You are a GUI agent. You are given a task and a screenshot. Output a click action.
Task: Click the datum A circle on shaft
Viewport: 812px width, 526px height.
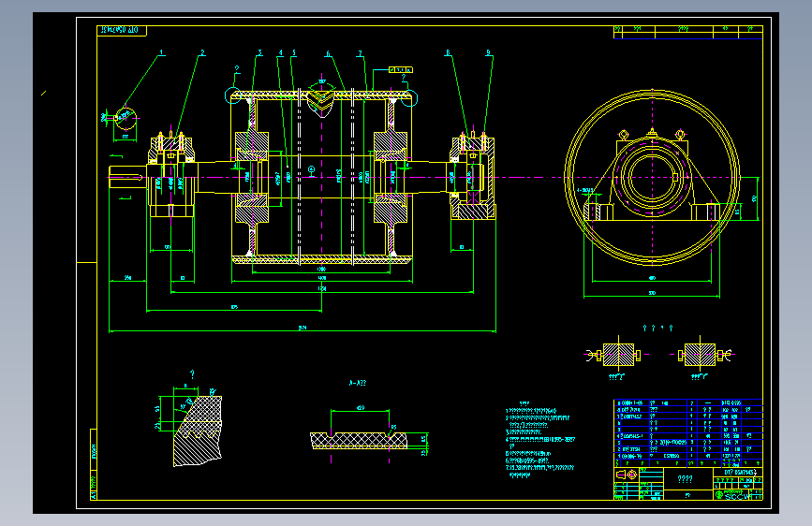point(311,169)
